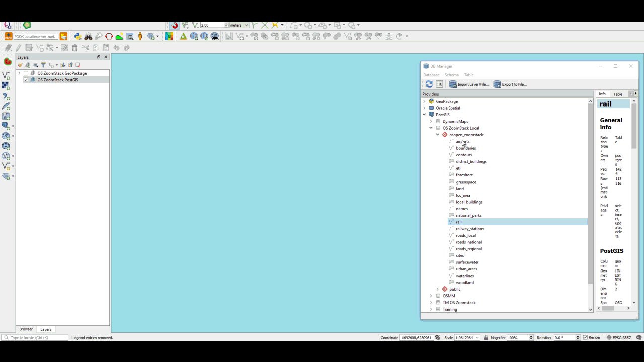Open the Database menu in DB Manager
644x362 pixels.
tap(431, 75)
